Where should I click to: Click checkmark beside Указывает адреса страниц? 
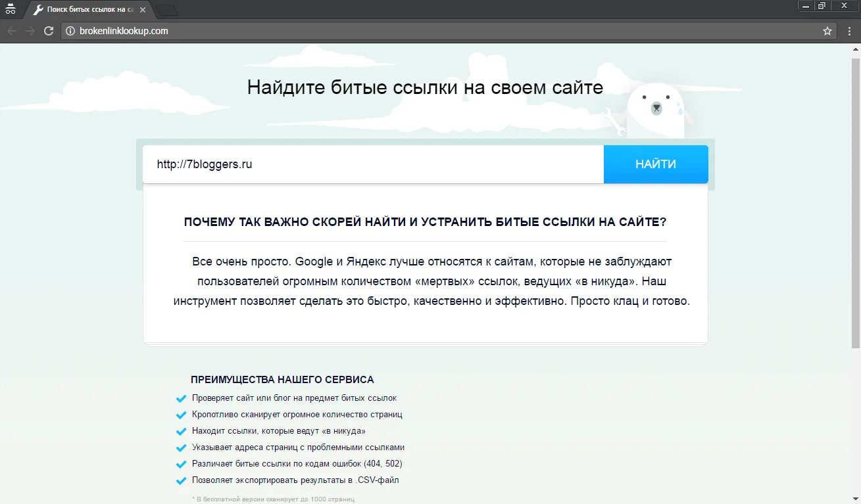tap(182, 448)
